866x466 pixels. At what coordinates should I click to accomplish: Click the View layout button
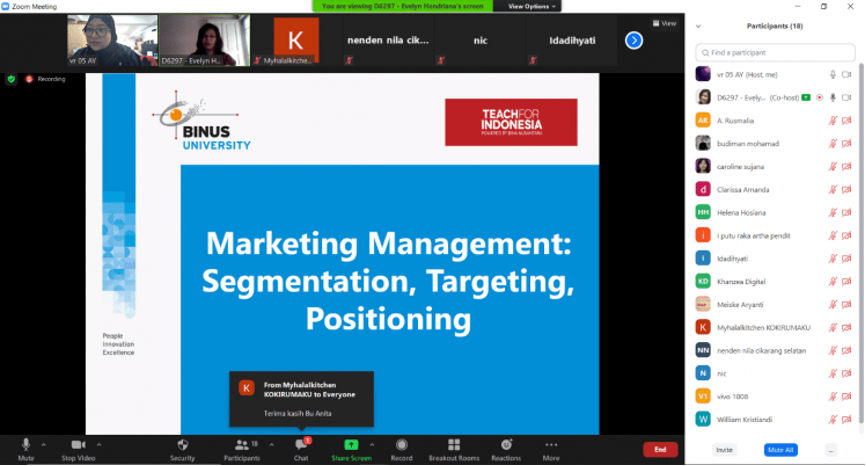click(x=664, y=23)
